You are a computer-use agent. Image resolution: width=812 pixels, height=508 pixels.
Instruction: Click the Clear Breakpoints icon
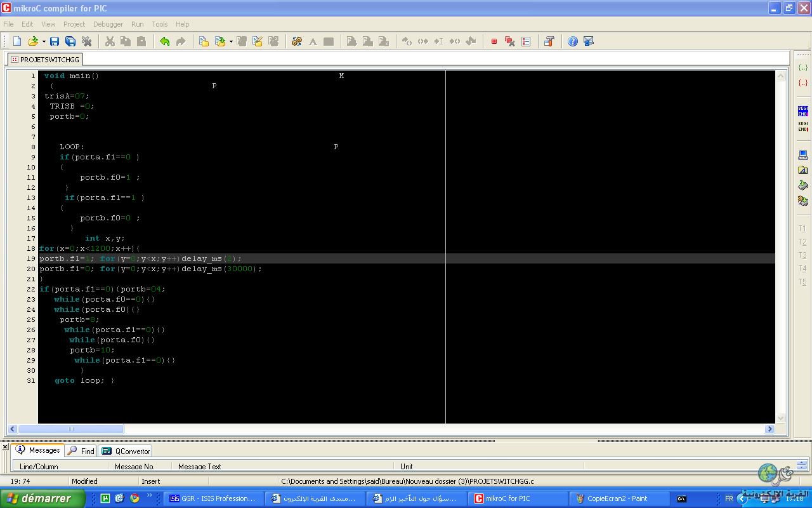tap(509, 41)
